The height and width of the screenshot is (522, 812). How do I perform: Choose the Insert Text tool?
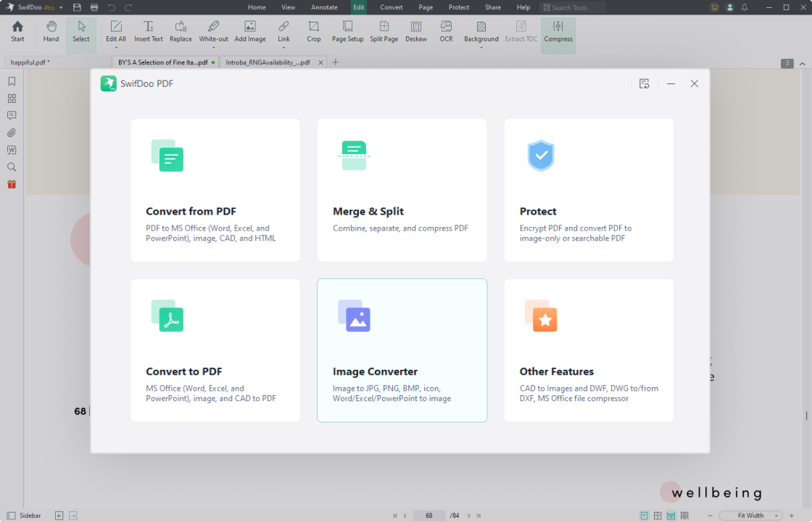148,32
